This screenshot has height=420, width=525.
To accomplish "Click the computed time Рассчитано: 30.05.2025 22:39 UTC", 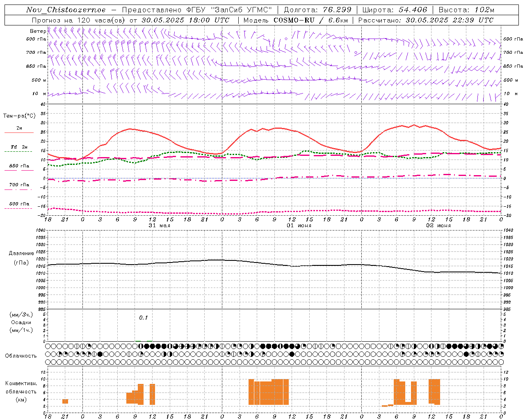I will [x=426, y=20].
